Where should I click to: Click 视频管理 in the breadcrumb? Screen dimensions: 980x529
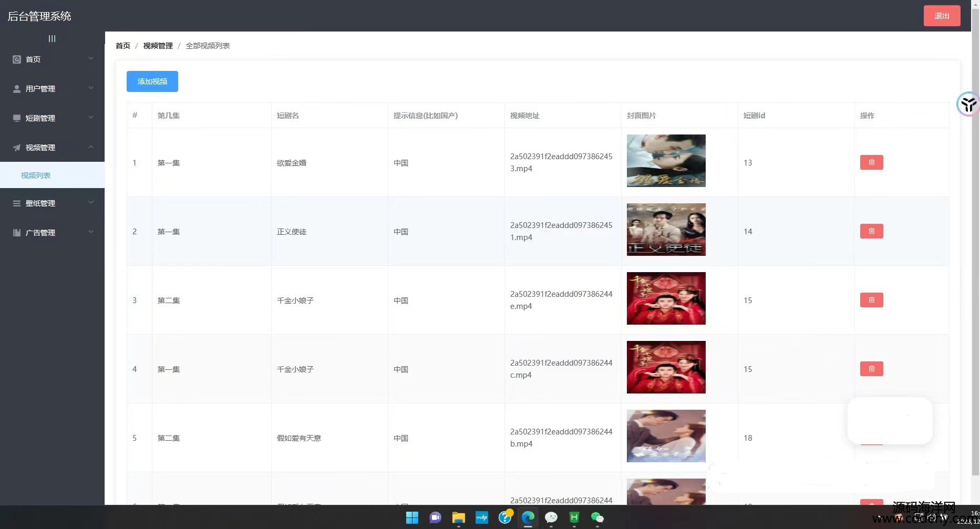tap(158, 46)
